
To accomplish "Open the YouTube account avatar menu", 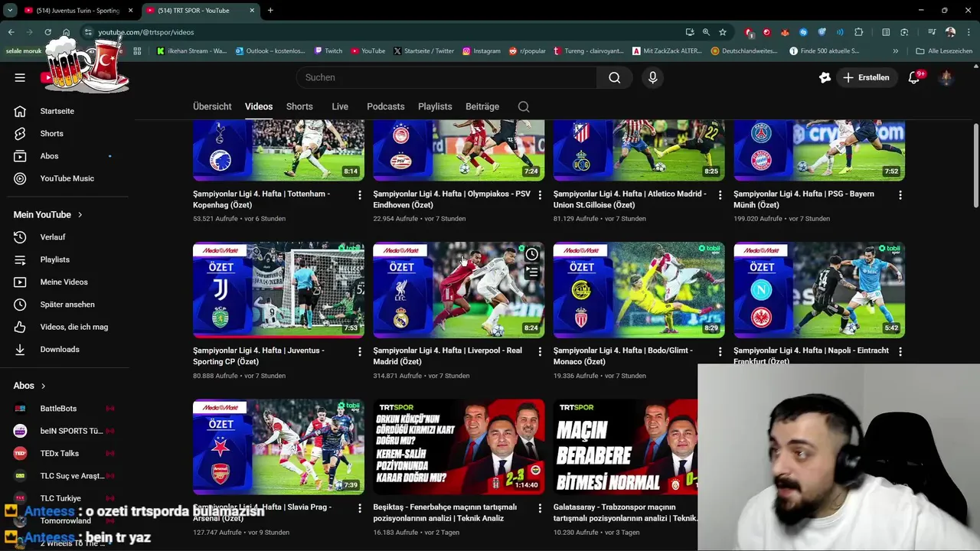I will pos(946,77).
